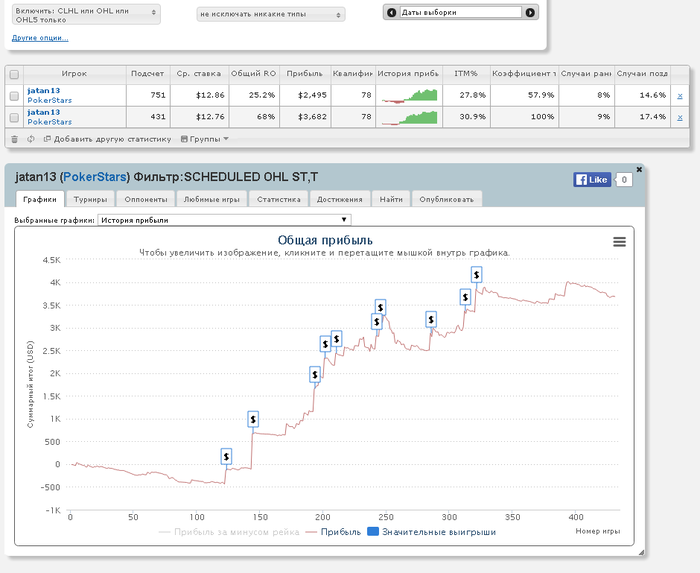This screenshot has height=573, width=700.
Task: Click the trash icon below the stats table
Action: (14, 139)
